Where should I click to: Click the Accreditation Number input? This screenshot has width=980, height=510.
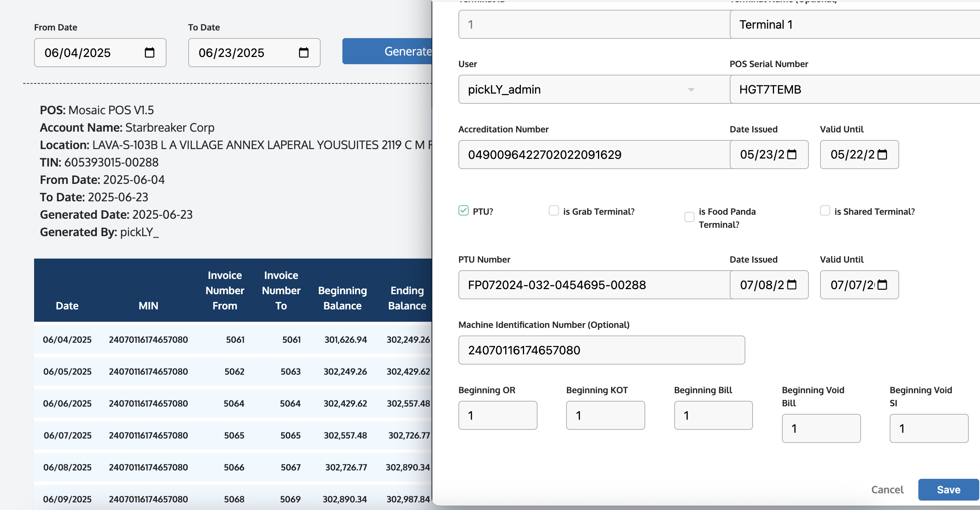click(x=593, y=155)
